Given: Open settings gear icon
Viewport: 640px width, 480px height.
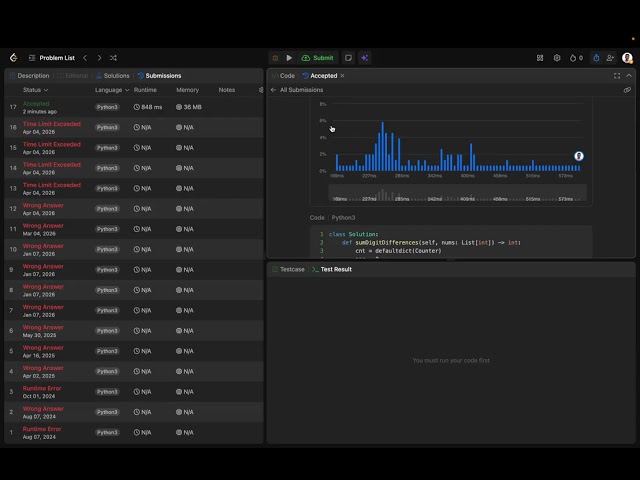Looking at the screenshot, I should 557,58.
